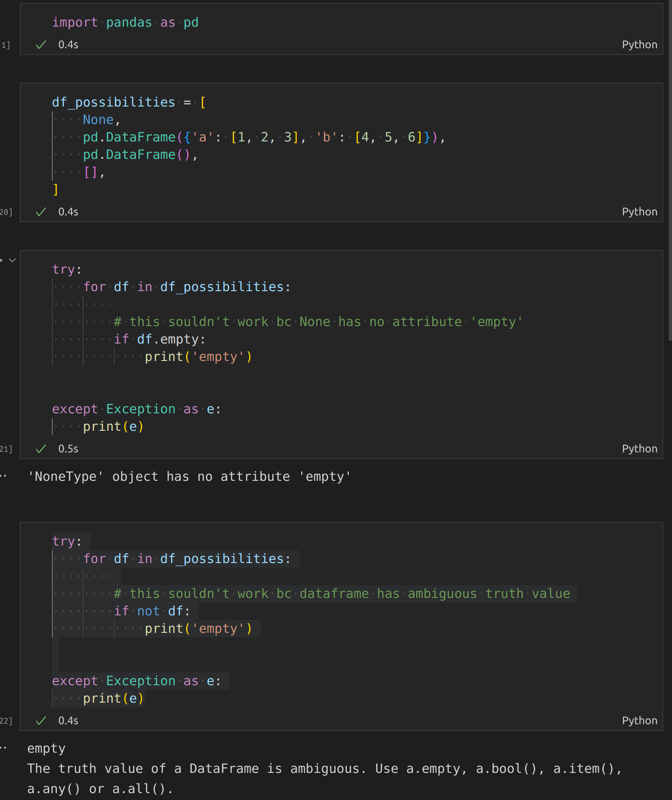672x800 pixels.
Task: Open output actions for the ambiguous truth value output
Action: [4, 748]
